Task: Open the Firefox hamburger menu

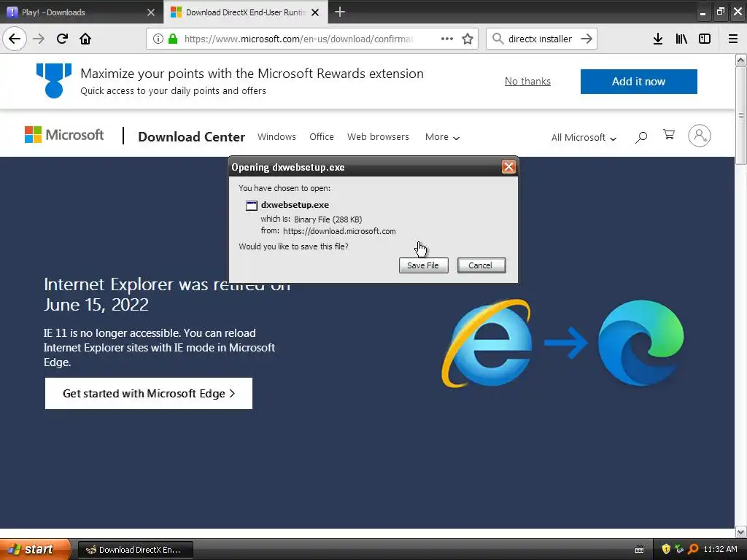Action: pyautogui.click(x=733, y=39)
